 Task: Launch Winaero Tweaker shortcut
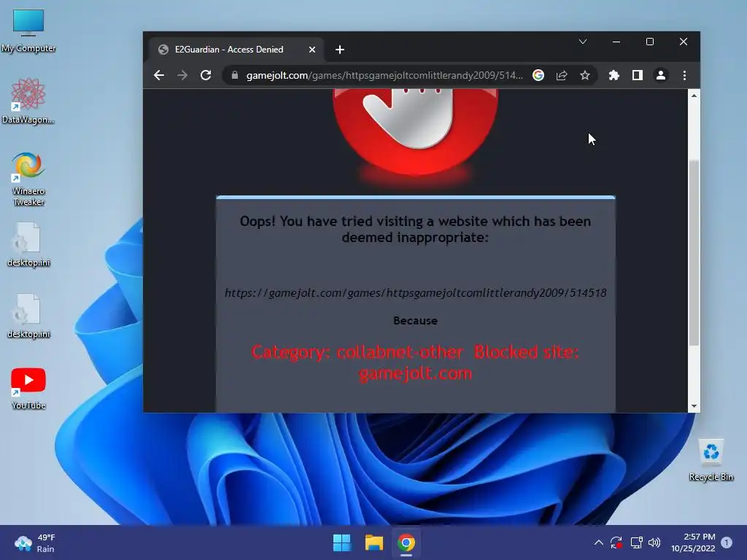(x=28, y=179)
